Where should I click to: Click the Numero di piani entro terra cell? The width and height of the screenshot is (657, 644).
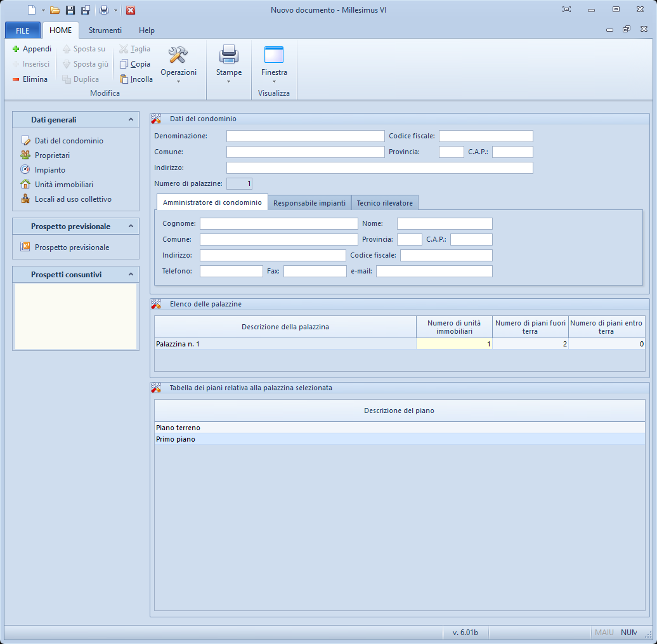click(607, 345)
